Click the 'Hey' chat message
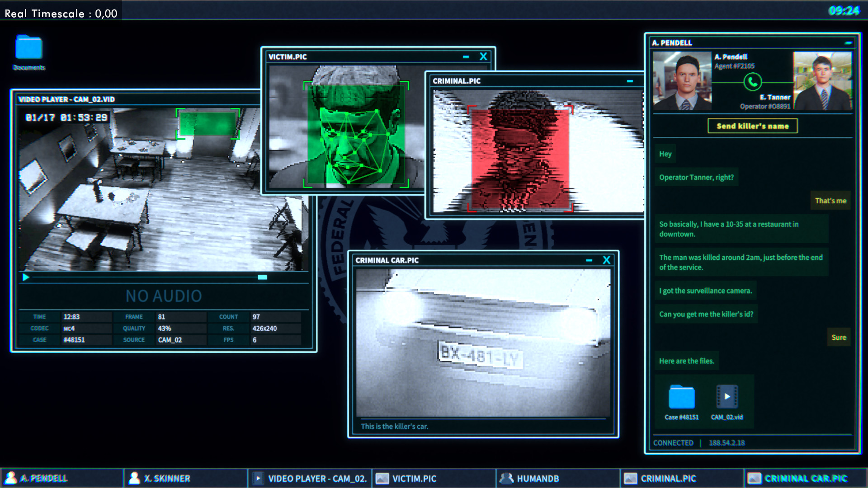 tap(665, 154)
